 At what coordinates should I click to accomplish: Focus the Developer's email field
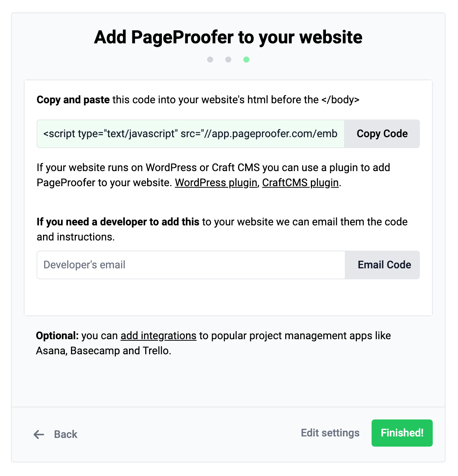coord(191,265)
